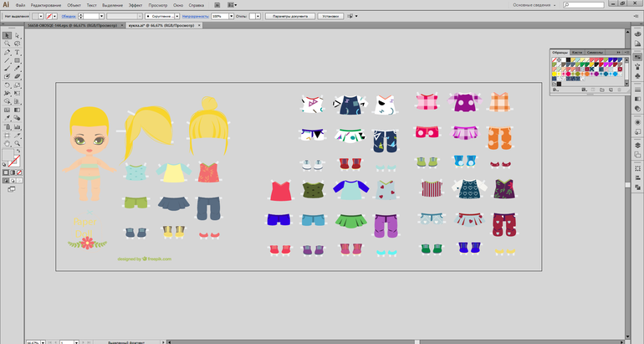The width and height of the screenshot is (644, 344).
Task: Open the zoom level dropdown in status bar
Action: pos(43,341)
